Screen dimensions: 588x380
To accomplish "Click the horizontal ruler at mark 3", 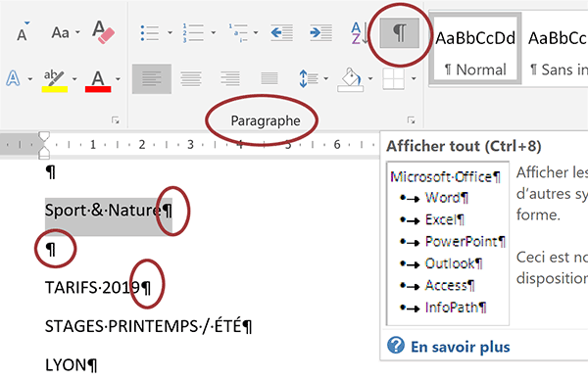I will click(190, 145).
